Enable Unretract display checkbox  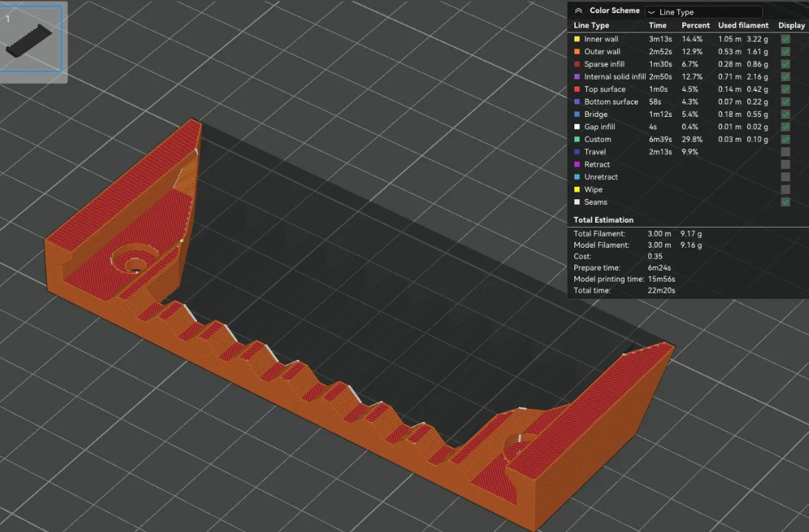785,177
